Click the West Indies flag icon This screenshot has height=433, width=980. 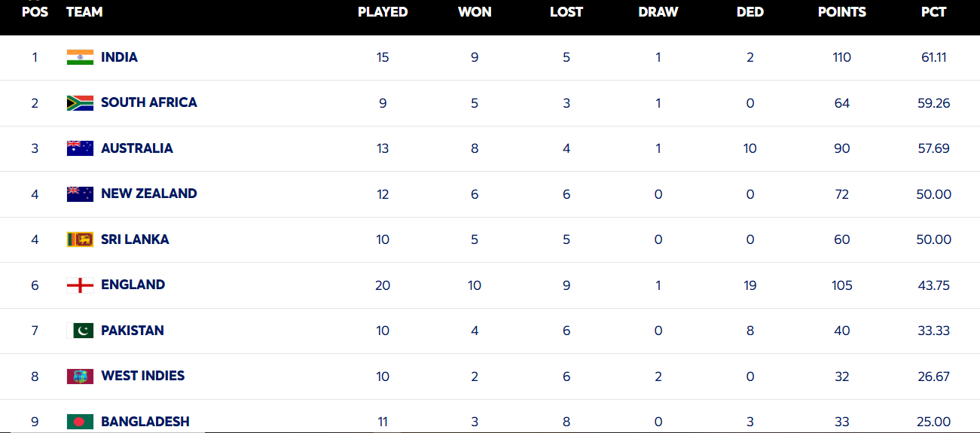[80, 377]
